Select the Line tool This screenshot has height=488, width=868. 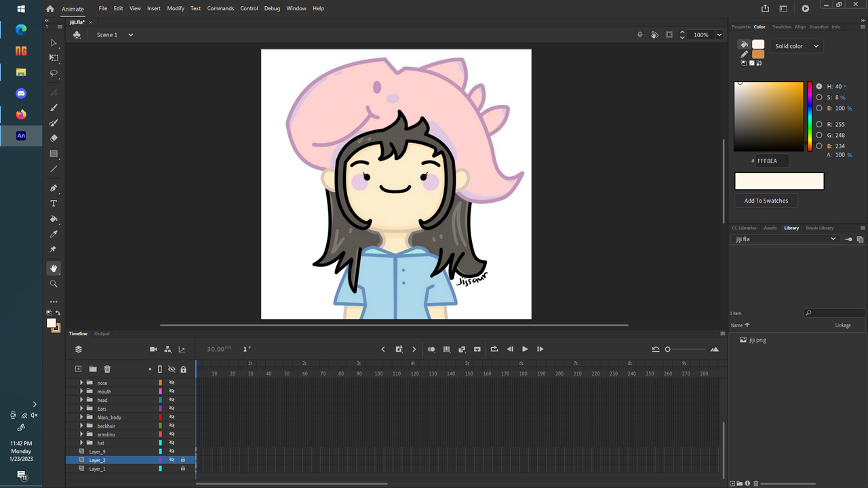[54, 169]
